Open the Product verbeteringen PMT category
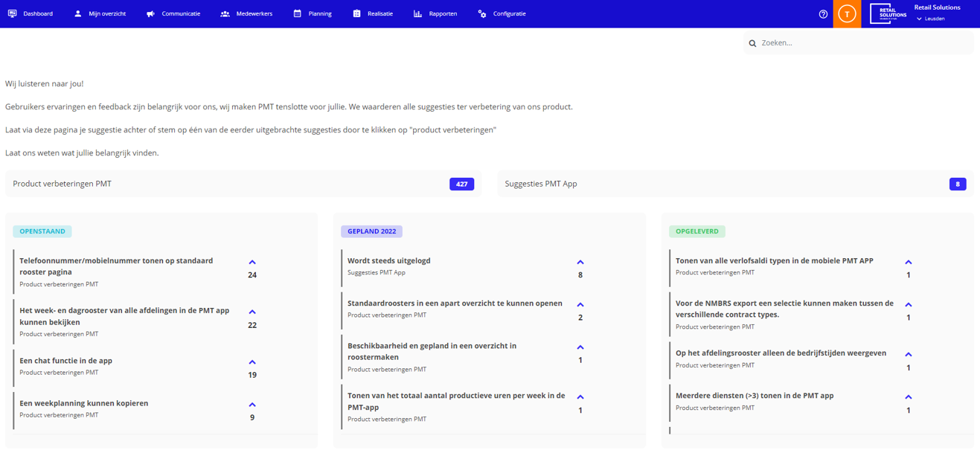 click(243, 184)
